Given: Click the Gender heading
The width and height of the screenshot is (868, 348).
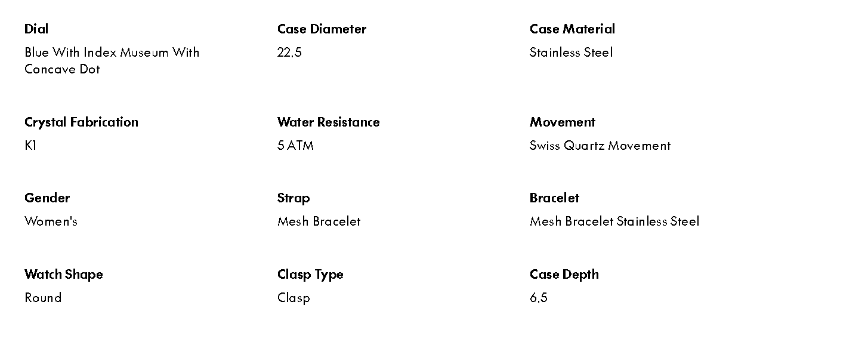Looking at the screenshot, I should click(x=47, y=198).
